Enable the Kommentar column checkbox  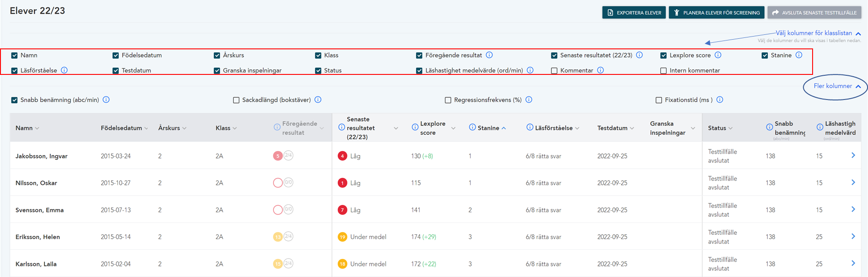coord(554,70)
